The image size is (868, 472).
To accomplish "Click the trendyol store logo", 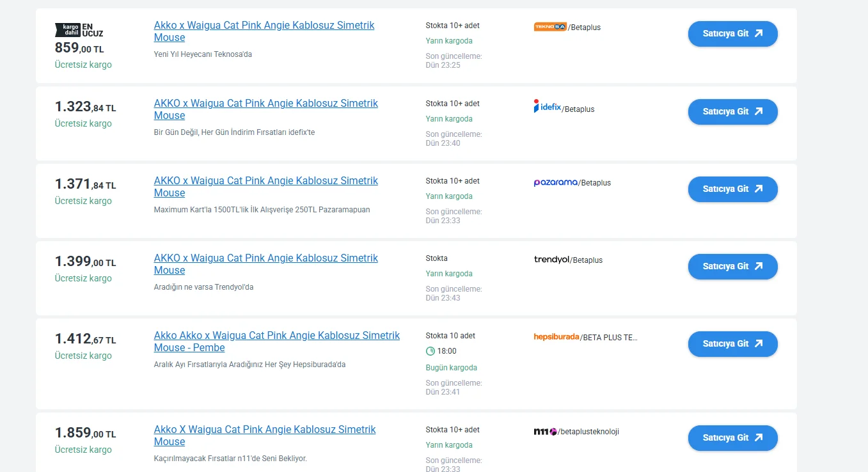I will point(551,260).
